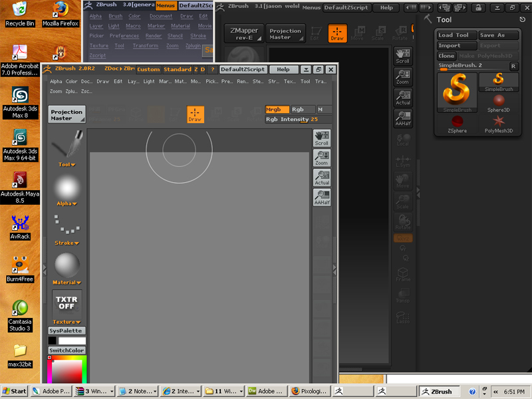Adjust Rgb Intensity slider in ZBrush 2.0R2

pos(298,119)
